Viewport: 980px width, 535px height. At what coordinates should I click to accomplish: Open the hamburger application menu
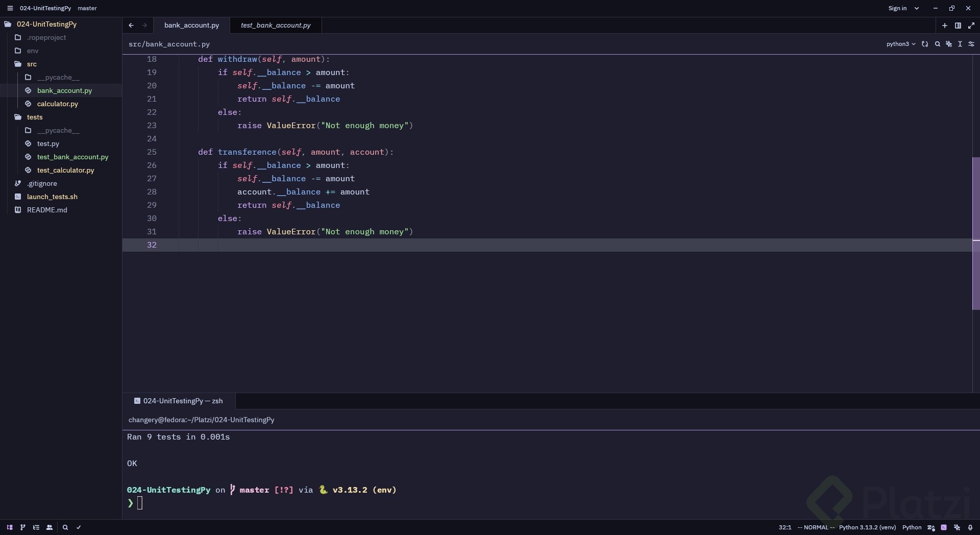pyautogui.click(x=10, y=8)
